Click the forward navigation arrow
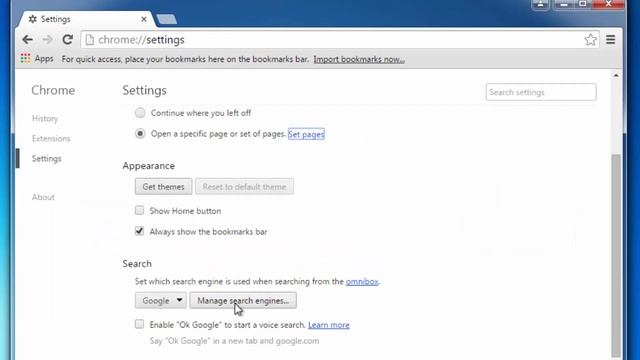 click(x=48, y=40)
